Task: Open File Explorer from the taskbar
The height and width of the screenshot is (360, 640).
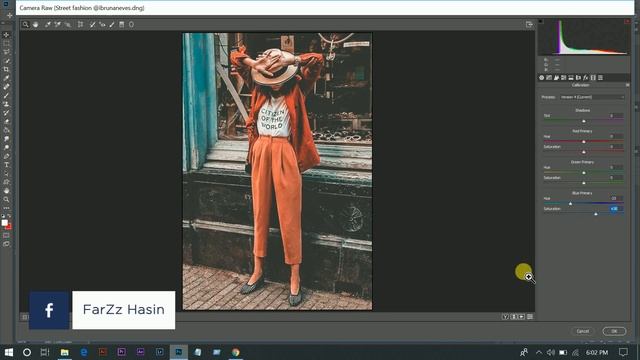Action: 64,352
